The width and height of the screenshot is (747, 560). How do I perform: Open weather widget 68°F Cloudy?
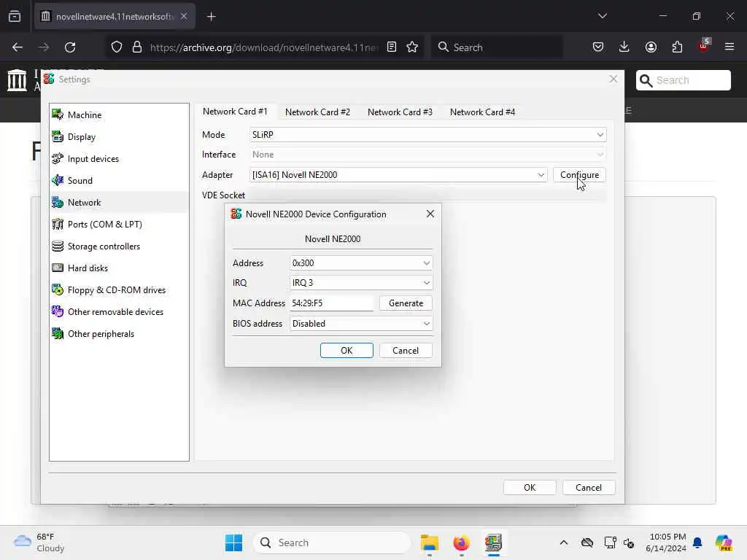pyautogui.click(x=39, y=542)
